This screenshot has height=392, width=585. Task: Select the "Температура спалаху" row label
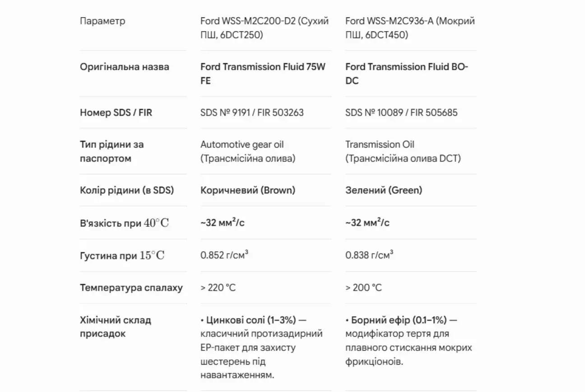pyautogui.click(x=131, y=288)
